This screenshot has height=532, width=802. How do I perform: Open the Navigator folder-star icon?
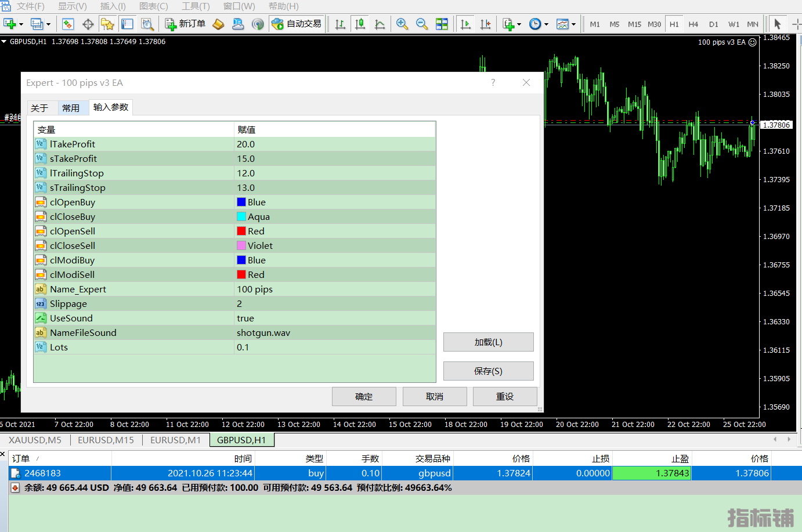click(x=107, y=24)
